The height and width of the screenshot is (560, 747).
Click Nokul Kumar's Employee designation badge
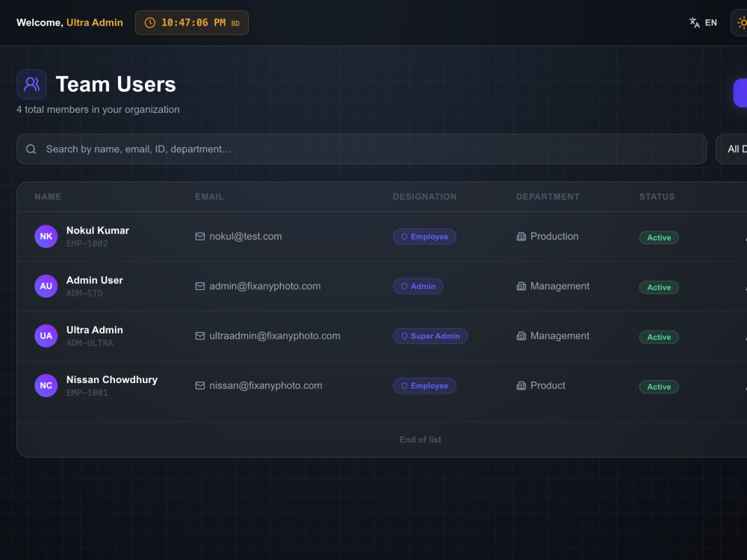[424, 237]
